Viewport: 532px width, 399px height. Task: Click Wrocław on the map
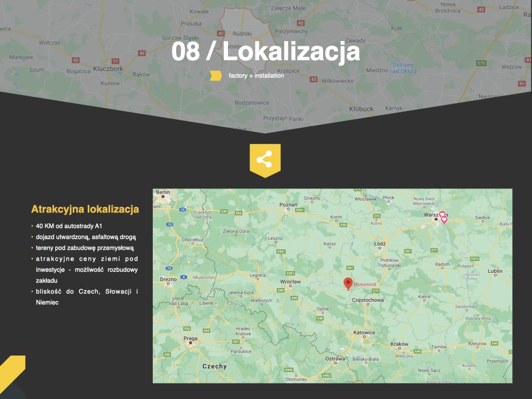tap(290, 282)
